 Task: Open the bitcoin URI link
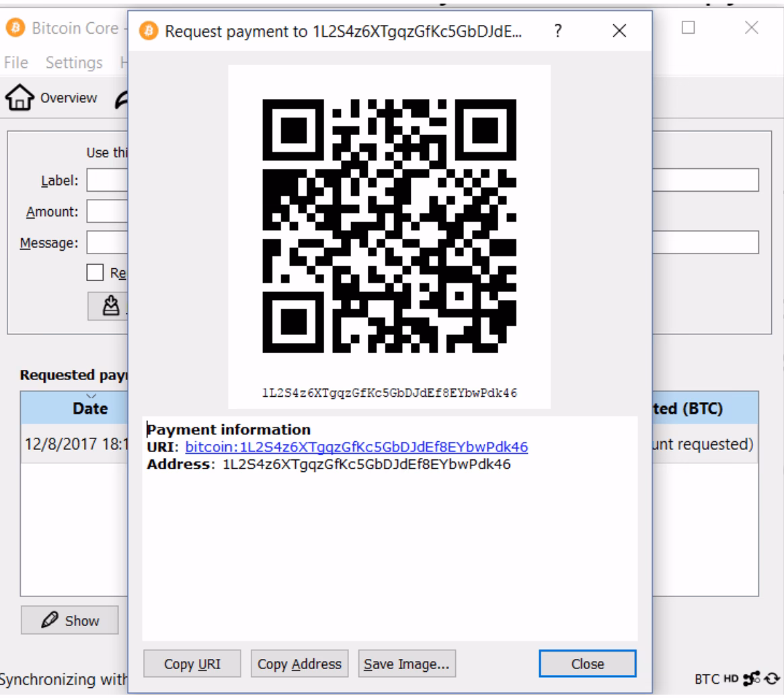pyautogui.click(x=356, y=447)
